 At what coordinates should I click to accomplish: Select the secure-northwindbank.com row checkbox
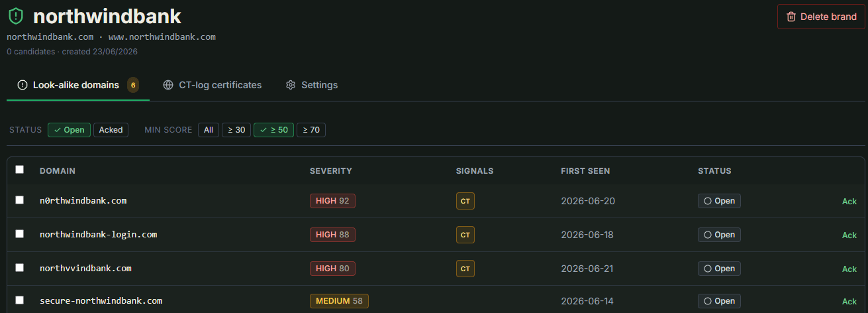coord(19,300)
